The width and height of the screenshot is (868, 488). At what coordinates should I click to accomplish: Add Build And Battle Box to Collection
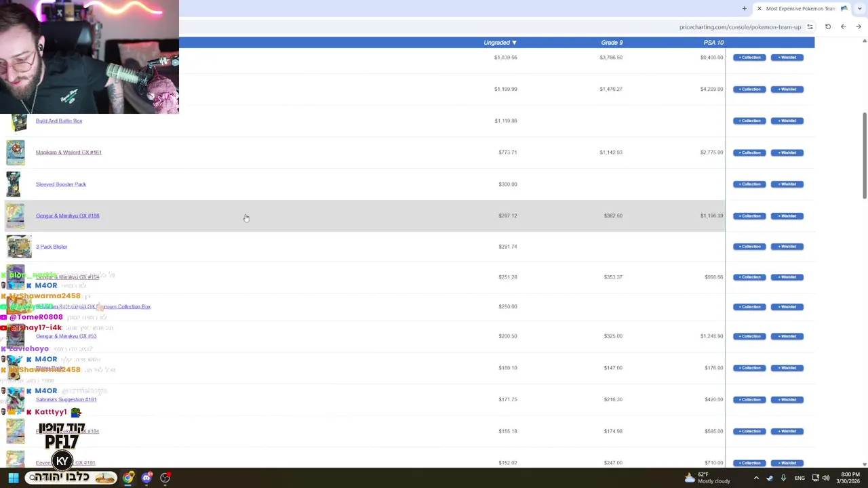(x=749, y=121)
